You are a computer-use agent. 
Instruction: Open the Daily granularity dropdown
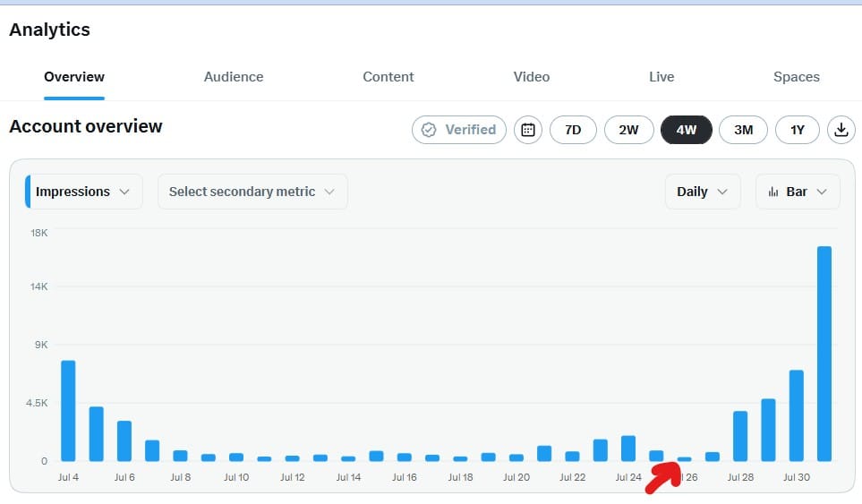[703, 192]
